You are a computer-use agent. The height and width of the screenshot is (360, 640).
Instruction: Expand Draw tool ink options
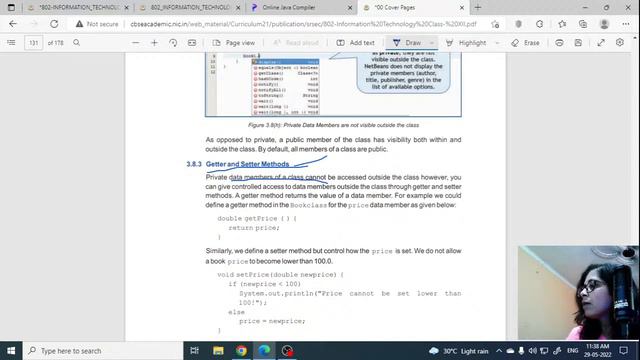431,42
